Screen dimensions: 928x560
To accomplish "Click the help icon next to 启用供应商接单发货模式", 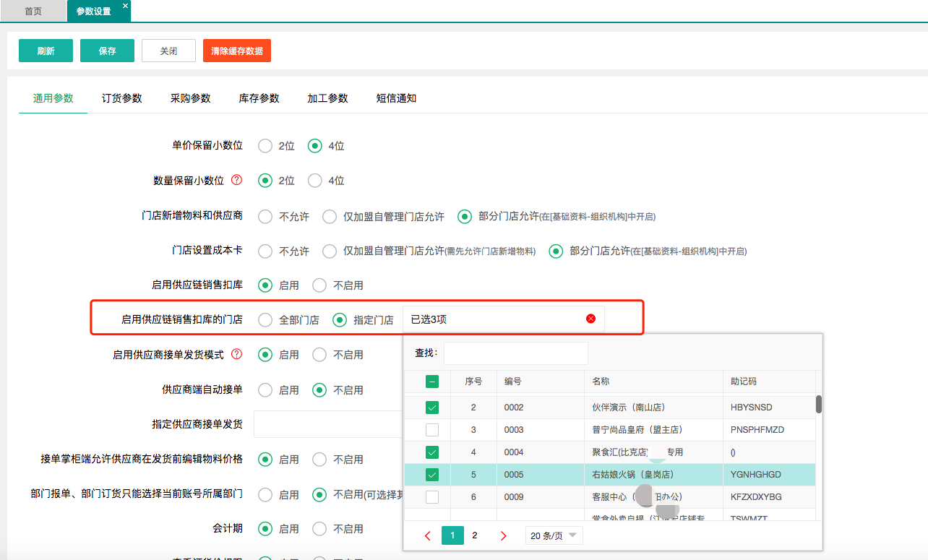I will point(236,354).
